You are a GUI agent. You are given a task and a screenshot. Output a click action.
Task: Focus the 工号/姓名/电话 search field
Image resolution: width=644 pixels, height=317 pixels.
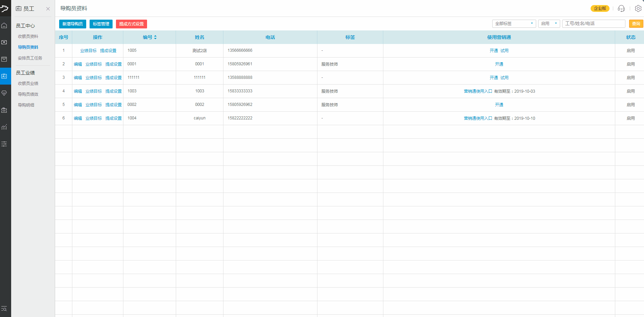(593, 24)
